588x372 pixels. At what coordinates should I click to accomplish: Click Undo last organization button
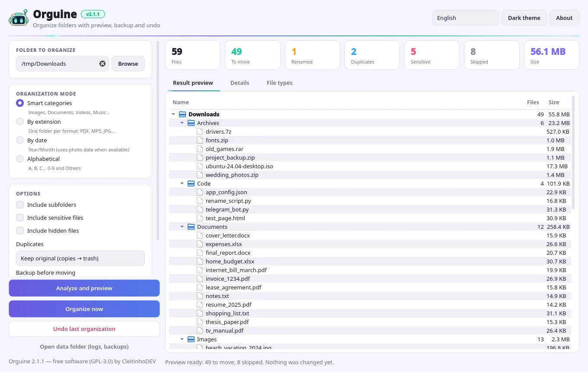pyautogui.click(x=84, y=329)
